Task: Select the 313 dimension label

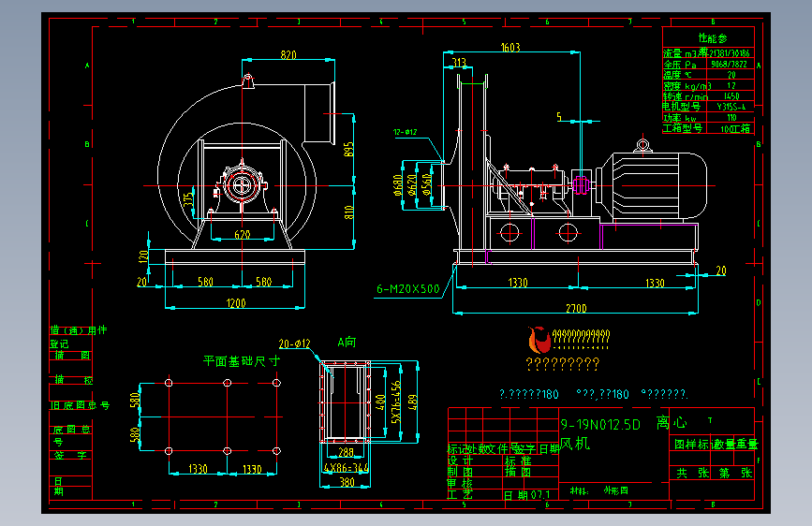Action: 459,63
